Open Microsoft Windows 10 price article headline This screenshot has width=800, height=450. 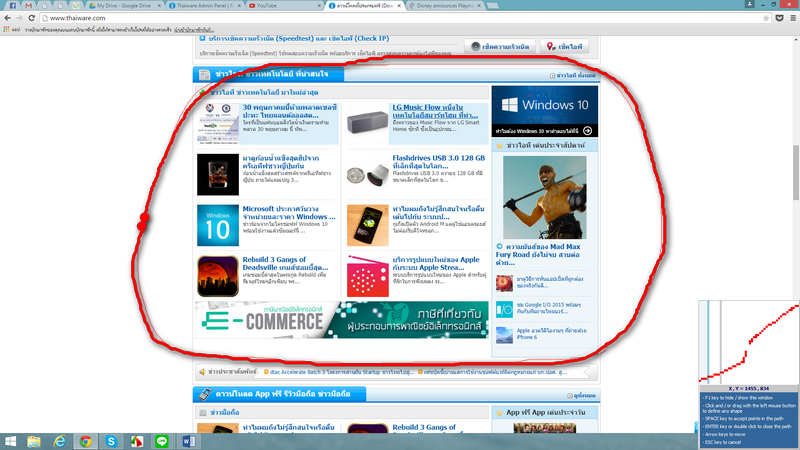(289, 213)
